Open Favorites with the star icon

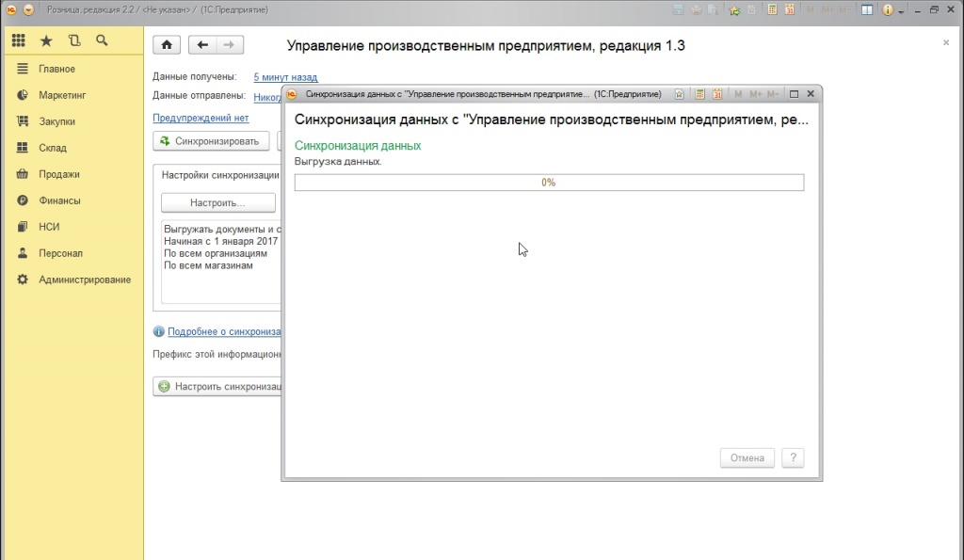point(46,41)
